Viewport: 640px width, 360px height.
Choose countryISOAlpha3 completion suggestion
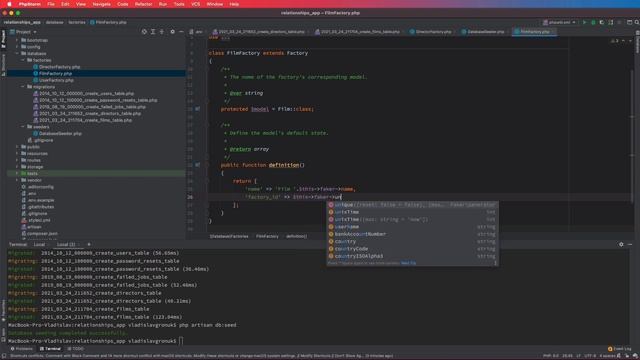point(412,256)
